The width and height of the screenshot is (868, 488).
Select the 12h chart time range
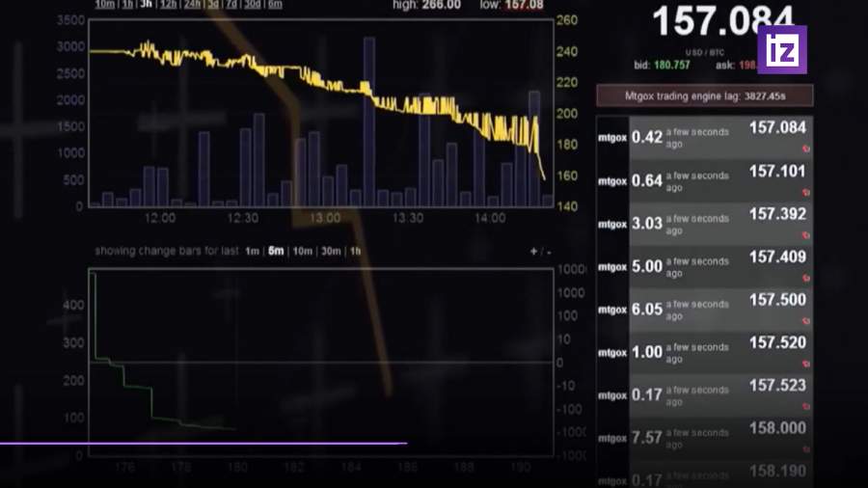pyautogui.click(x=169, y=5)
